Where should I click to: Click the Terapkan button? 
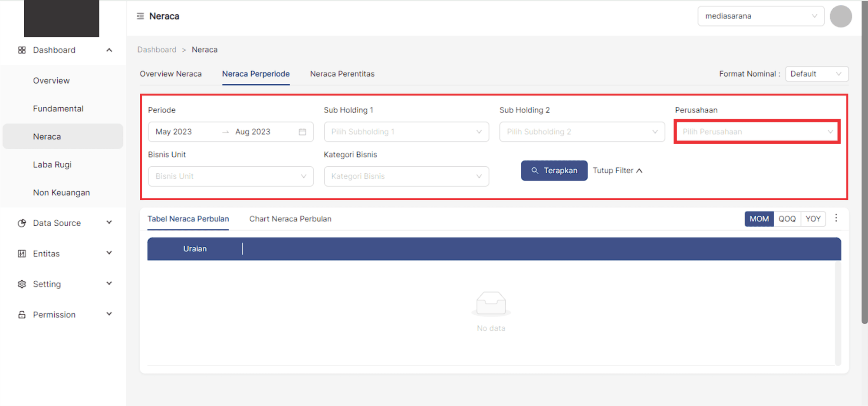point(554,171)
